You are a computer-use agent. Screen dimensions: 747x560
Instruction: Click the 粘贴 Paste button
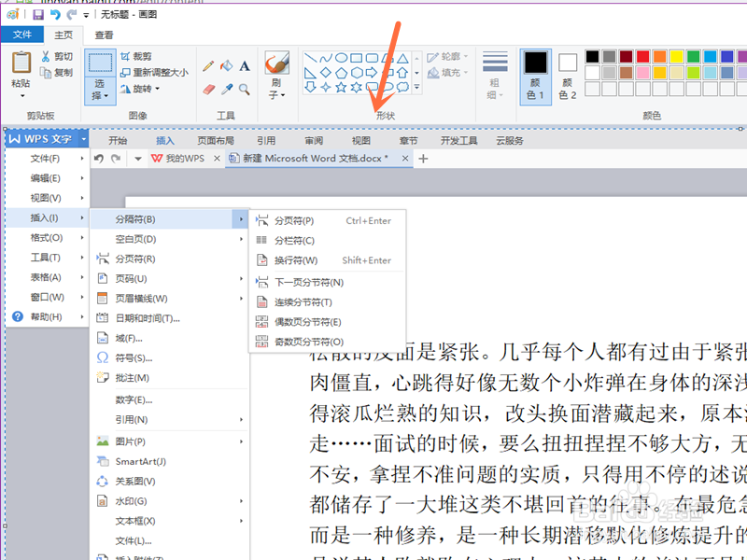point(21,65)
